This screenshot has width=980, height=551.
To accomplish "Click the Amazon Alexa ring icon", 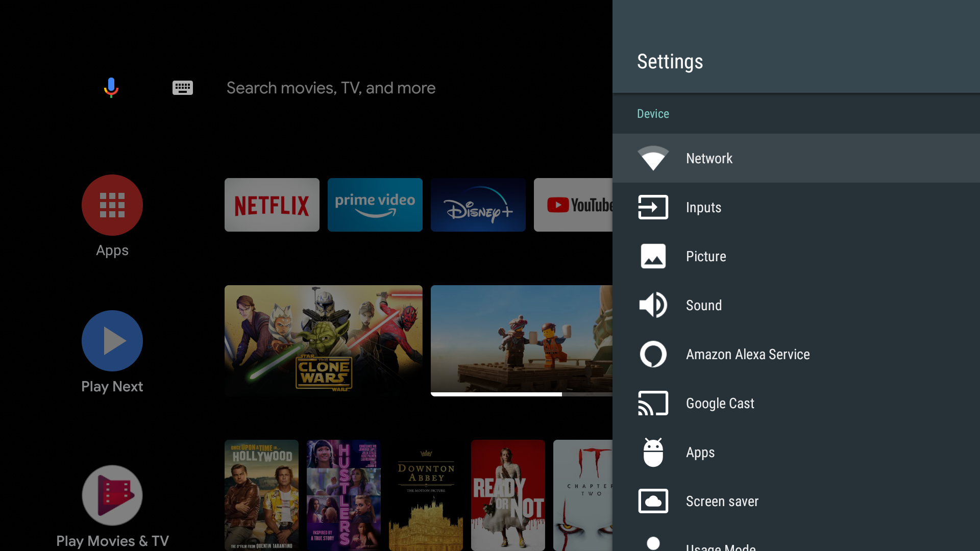I will pyautogui.click(x=653, y=354).
